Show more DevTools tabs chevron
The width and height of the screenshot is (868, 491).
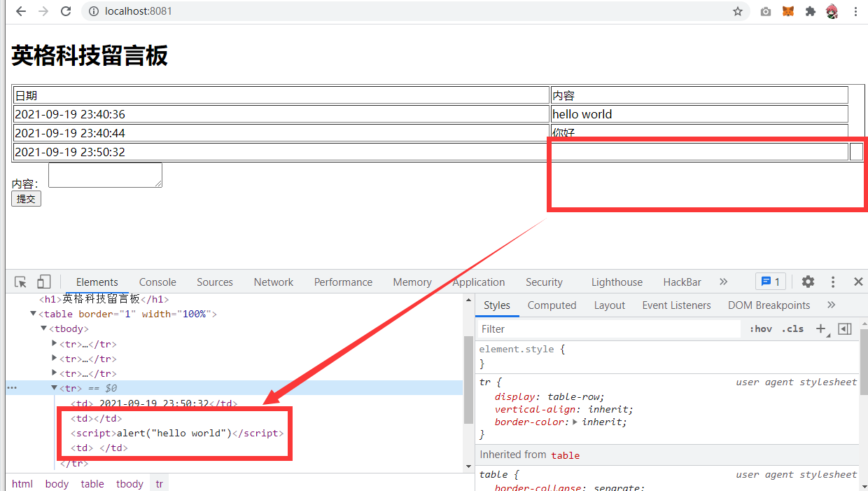click(723, 282)
